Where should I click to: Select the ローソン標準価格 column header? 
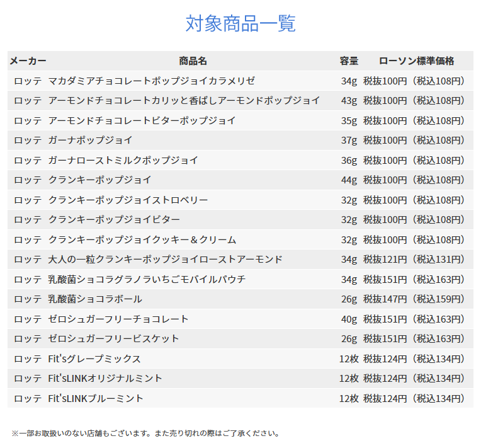click(x=417, y=60)
